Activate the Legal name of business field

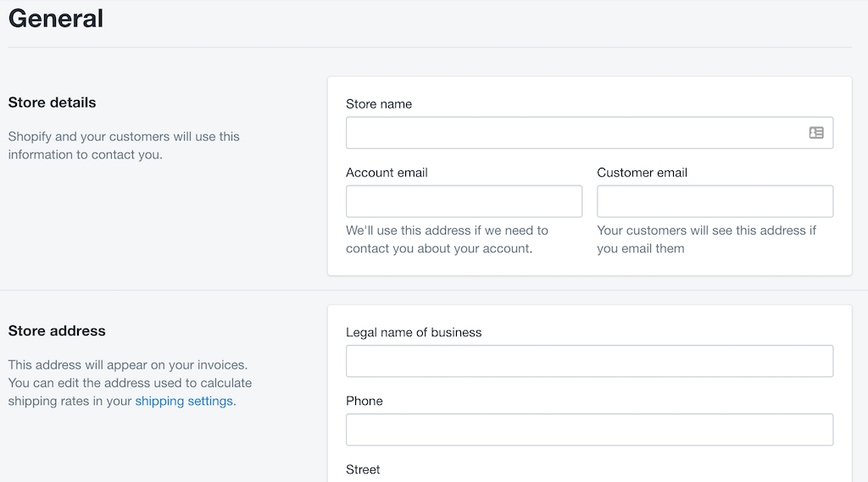590,362
